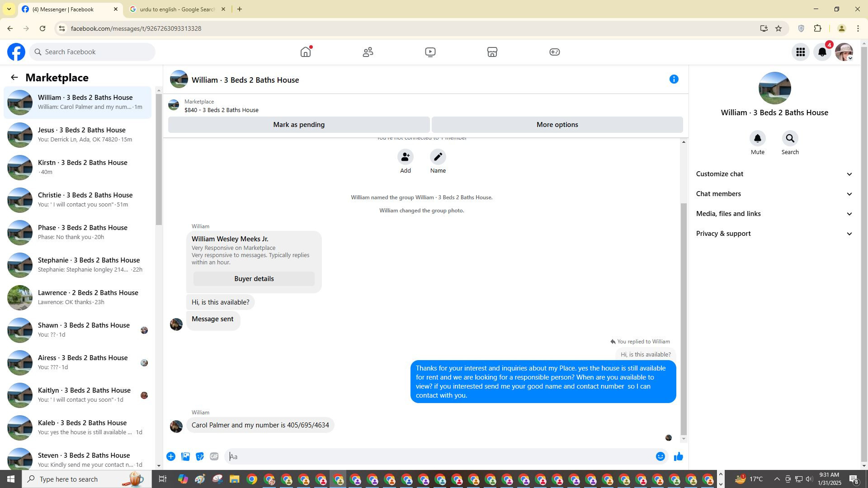The height and width of the screenshot is (488, 868).
Task: Open Jesus 3 Beds 2 Baths House chat
Action: click(78, 135)
